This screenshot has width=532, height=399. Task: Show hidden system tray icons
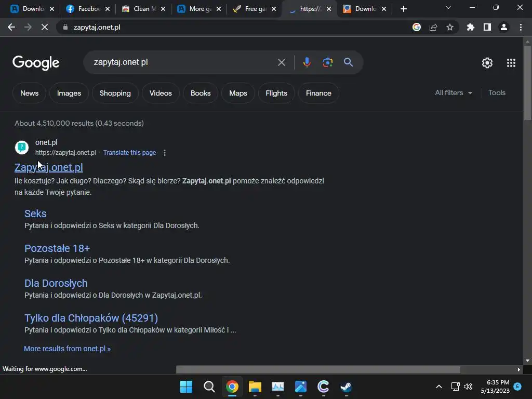coord(438,387)
